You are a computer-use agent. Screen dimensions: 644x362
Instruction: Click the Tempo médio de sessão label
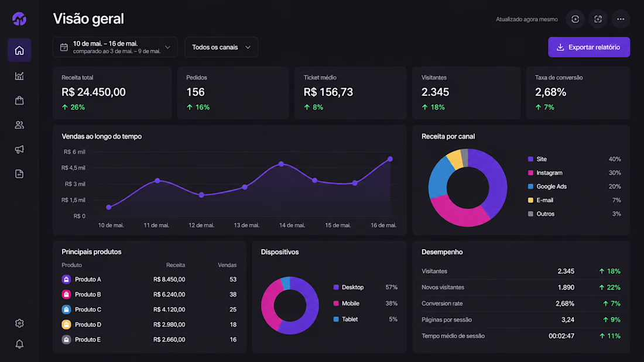click(453, 336)
